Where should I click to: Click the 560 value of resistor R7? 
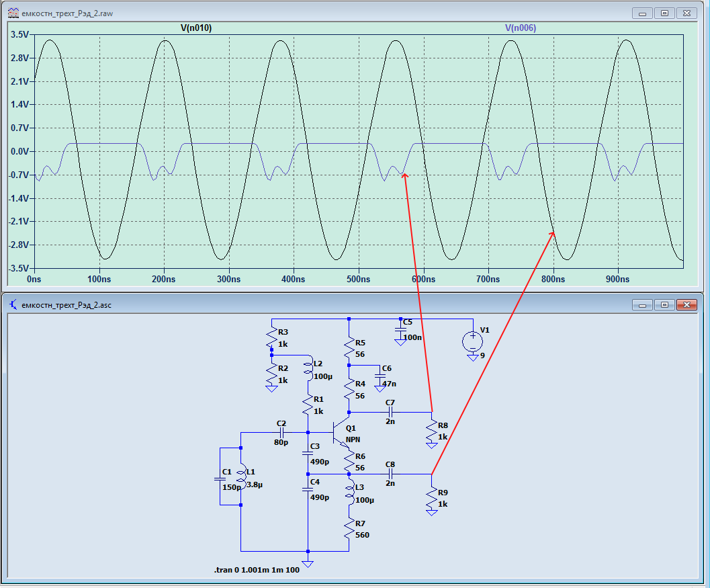362,535
